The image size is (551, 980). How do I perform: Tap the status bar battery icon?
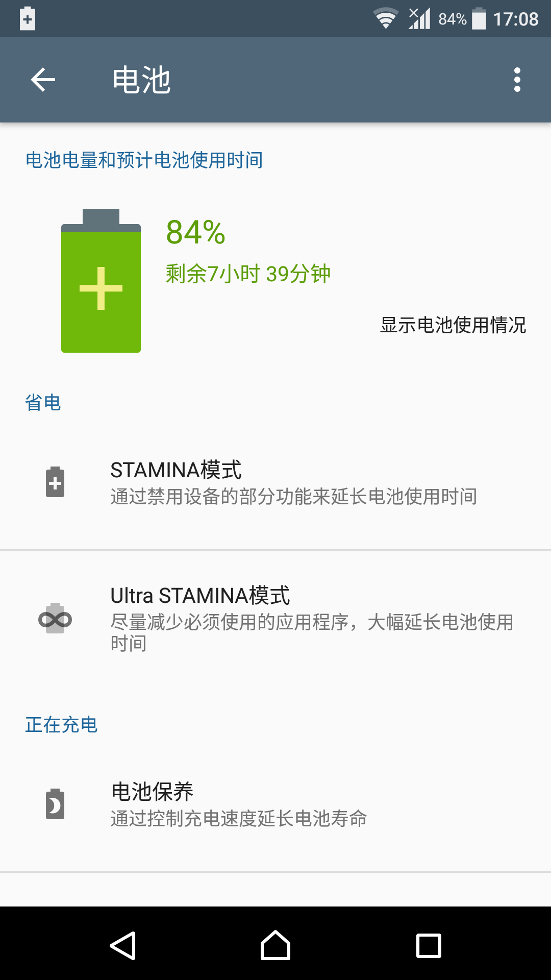[479, 19]
